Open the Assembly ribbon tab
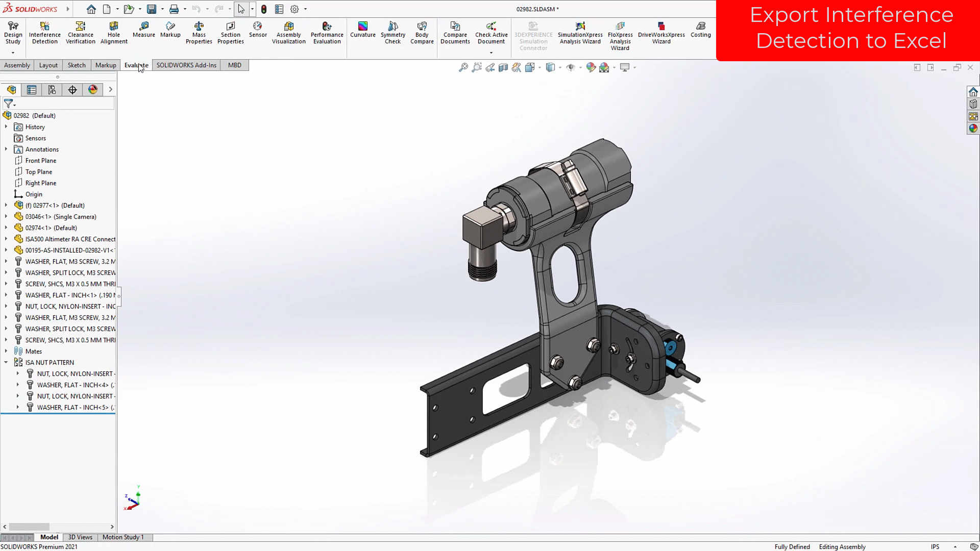This screenshot has height=551, width=980. point(17,65)
